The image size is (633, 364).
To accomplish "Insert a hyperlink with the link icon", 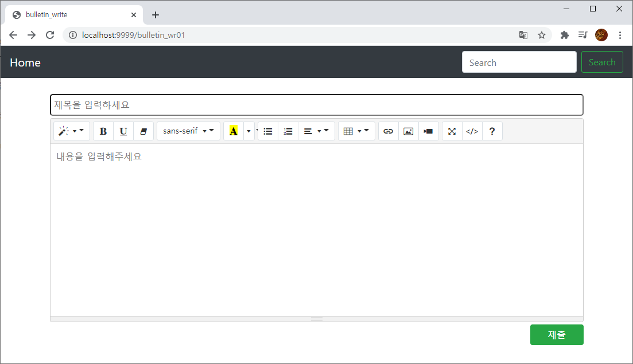I will point(389,131).
